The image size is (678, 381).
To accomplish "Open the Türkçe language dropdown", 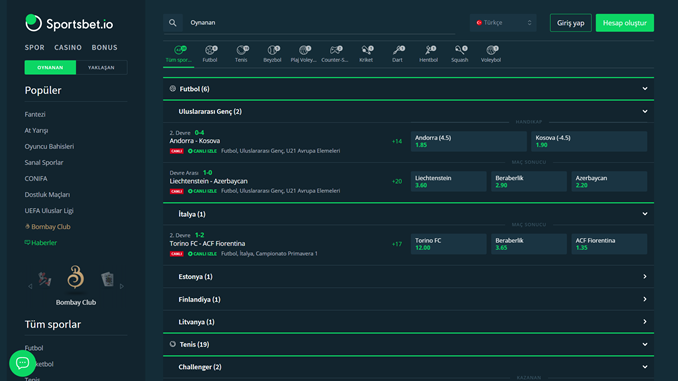I will tap(503, 23).
